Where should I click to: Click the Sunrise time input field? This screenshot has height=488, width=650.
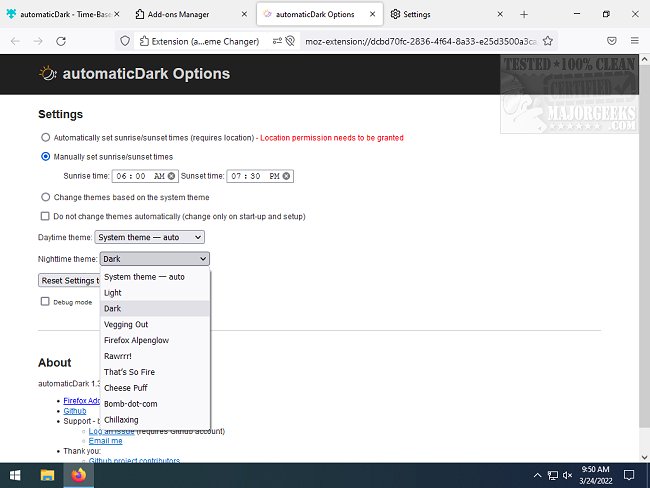(x=145, y=176)
